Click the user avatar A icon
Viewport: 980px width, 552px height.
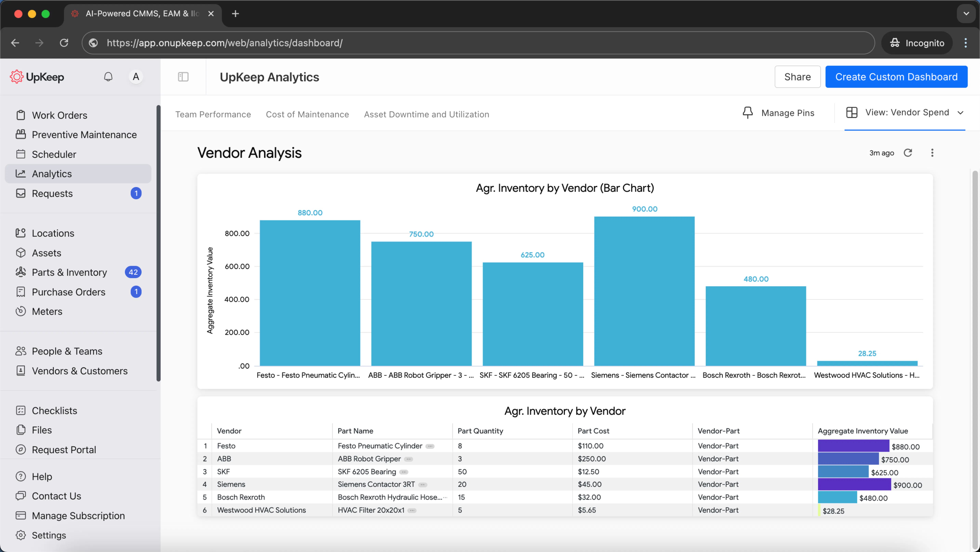(136, 77)
